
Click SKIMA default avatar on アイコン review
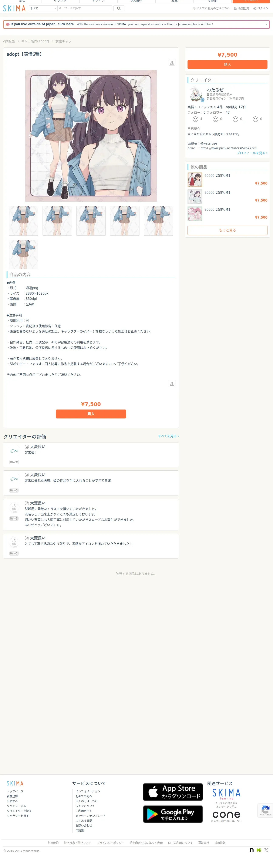pyautogui.click(x=14, y=543)
